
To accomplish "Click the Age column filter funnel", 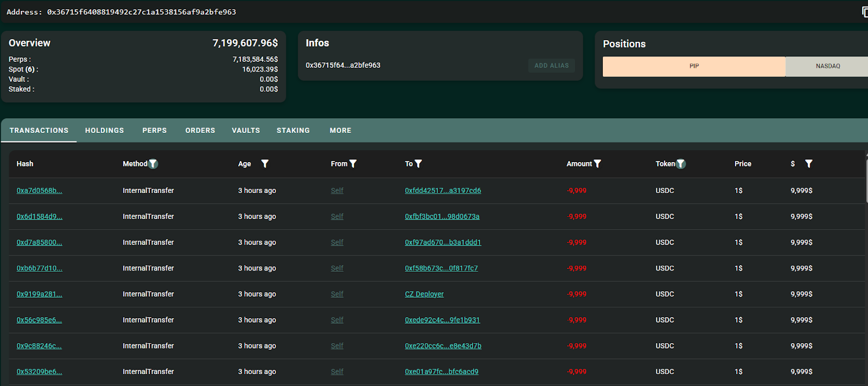I will 265,164.
